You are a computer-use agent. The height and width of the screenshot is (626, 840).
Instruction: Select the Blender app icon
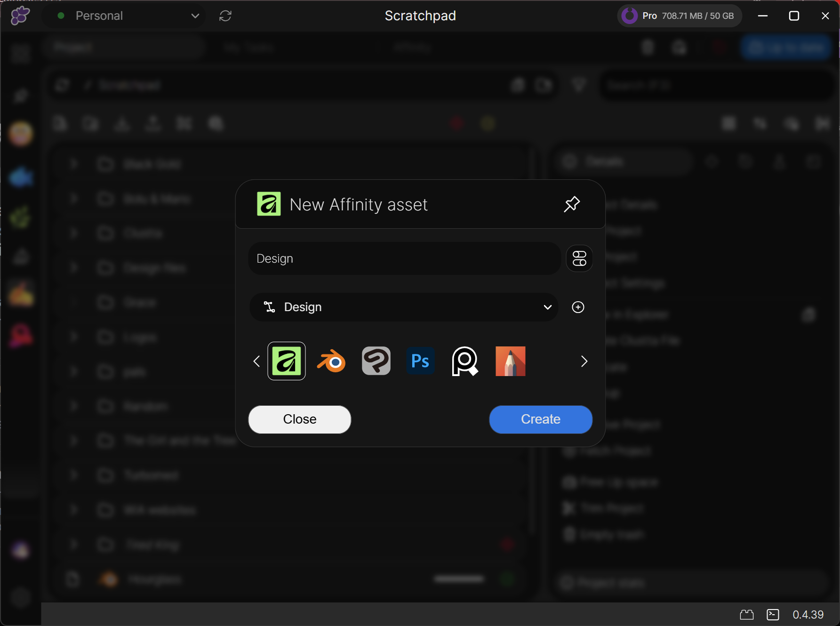pos(331,361)
